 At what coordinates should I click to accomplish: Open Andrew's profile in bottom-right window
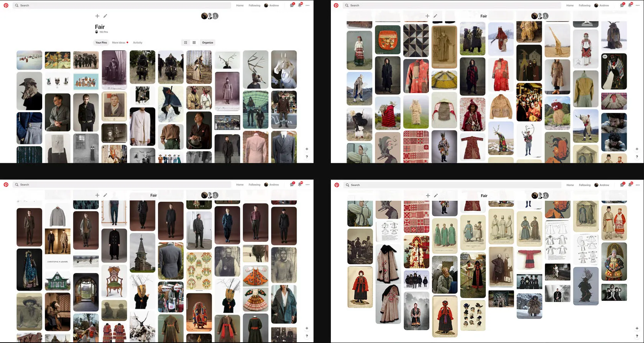pos(602,185)
